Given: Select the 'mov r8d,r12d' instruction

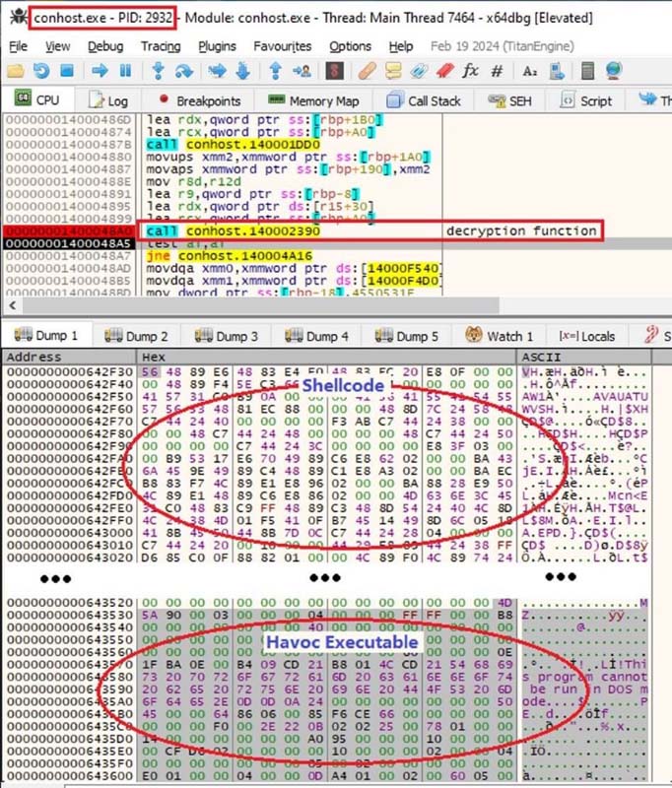Looking at the screenshot, I should (193, 181).
